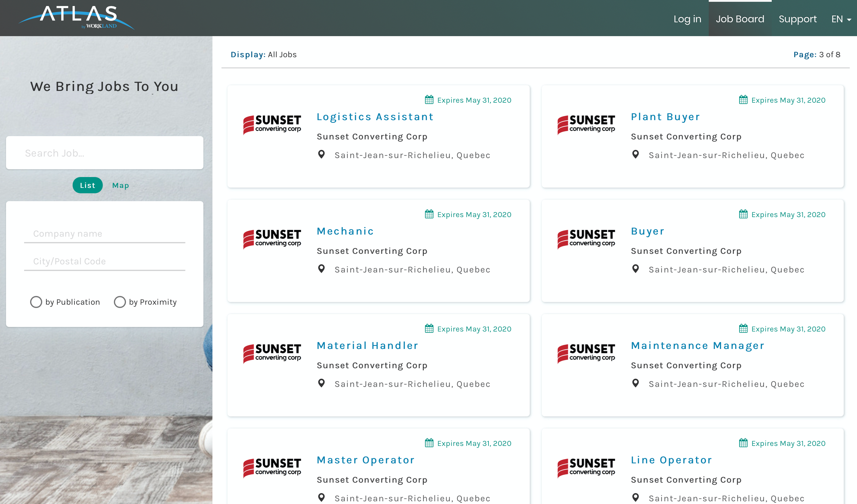Click the City/Postal Code field
This screenshot has width=857, height=504.
point(105,261)
